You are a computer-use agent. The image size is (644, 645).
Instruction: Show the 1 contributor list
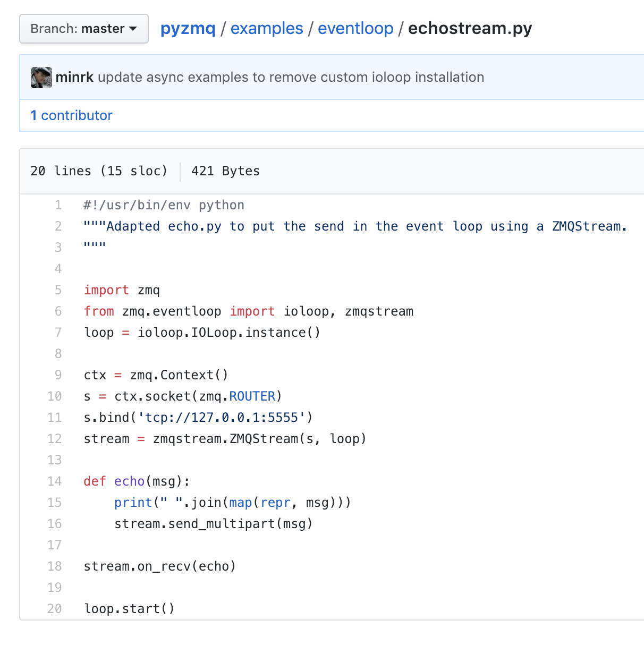click(72, 115)
